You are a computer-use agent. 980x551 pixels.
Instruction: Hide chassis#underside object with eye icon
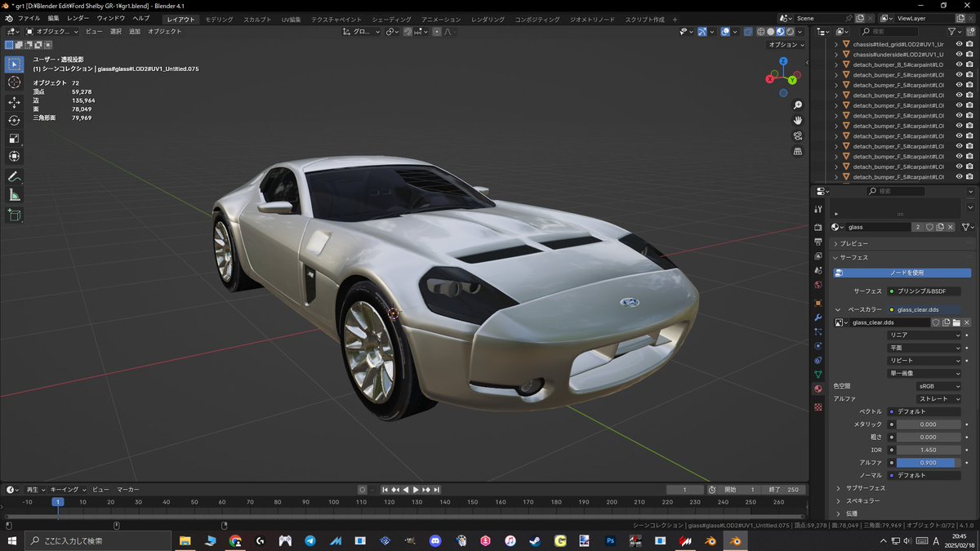(959, 54)
